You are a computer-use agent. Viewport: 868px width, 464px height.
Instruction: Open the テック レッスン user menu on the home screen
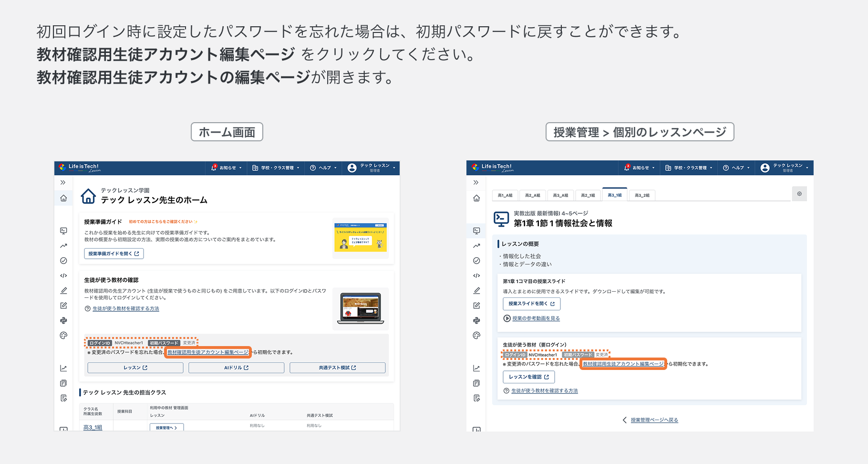(x=372, y=168)
